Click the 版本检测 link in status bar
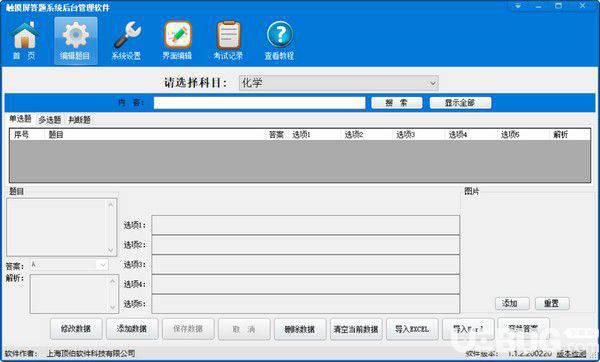This screenshot has width=600, height=362. [571, 354]
